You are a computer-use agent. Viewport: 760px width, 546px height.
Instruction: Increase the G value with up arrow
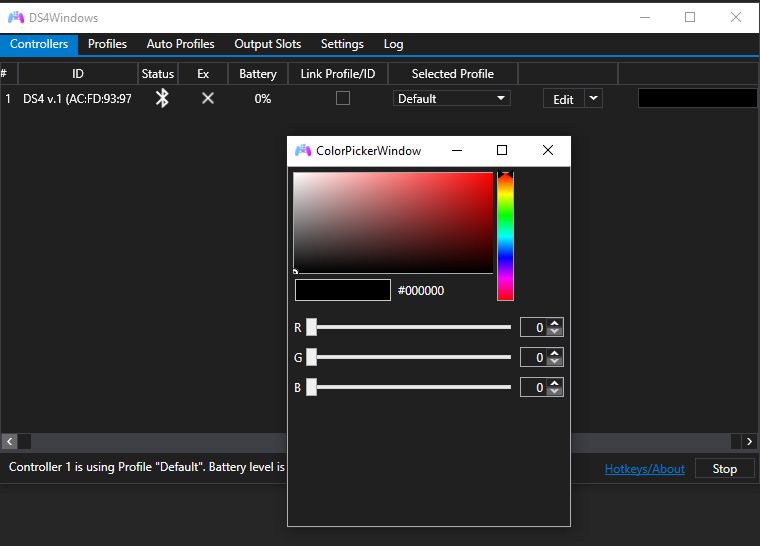click(554, 353)
